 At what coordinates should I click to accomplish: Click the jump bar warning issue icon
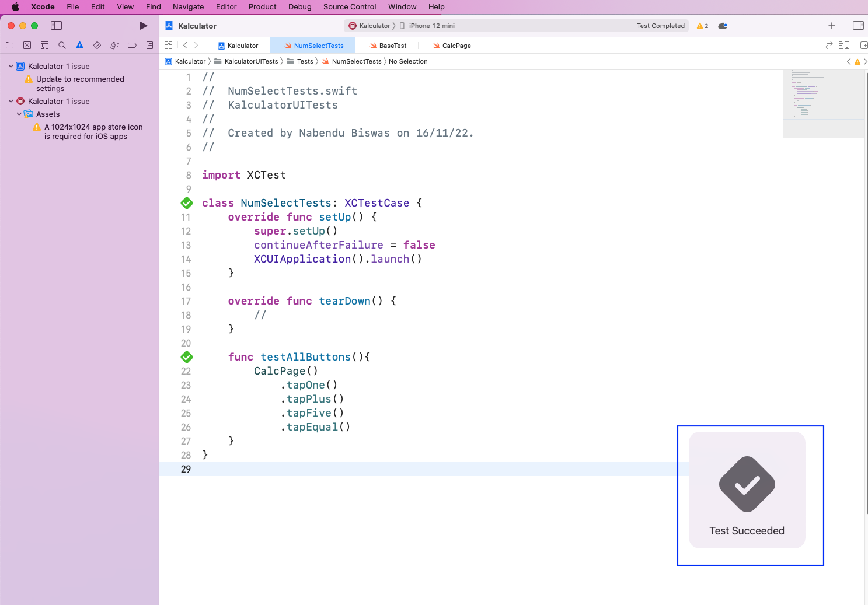click(x=857, y=61)
